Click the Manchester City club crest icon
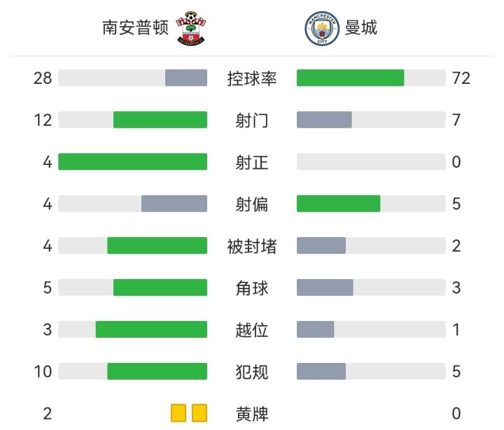The height and width of the screenshot is (430, 504). coord(322,29)
